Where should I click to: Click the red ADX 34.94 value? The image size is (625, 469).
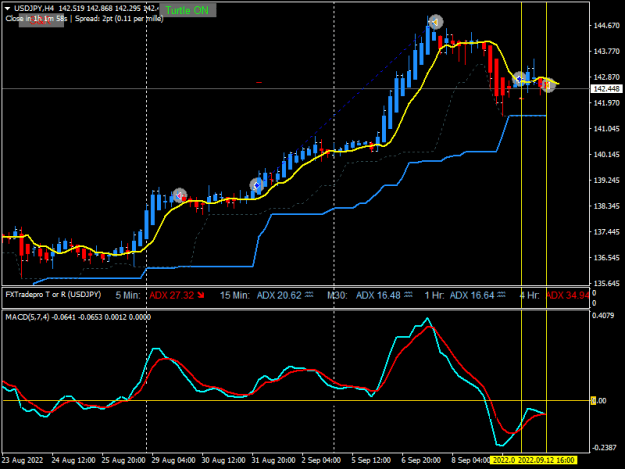tap(567, 295)
